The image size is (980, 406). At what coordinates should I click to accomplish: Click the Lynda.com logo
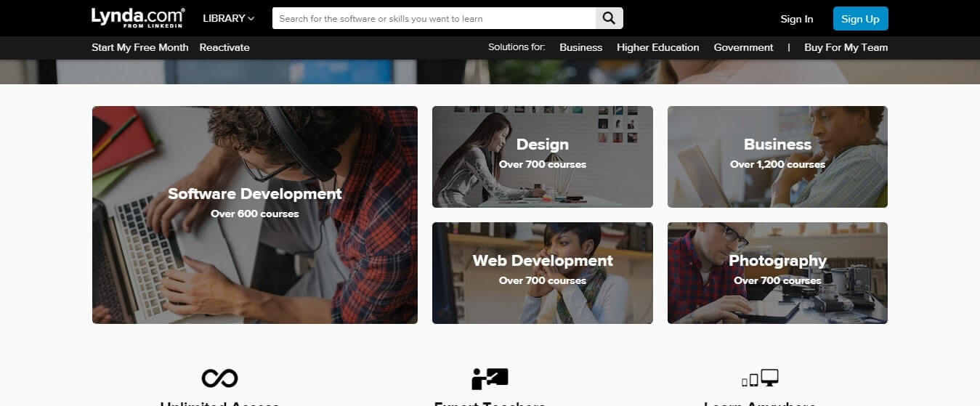[138, 18]
